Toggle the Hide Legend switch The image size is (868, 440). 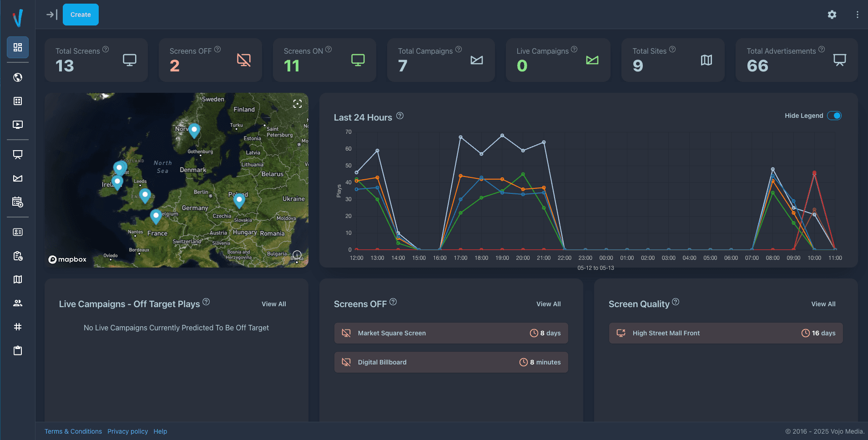click(834, 116)
